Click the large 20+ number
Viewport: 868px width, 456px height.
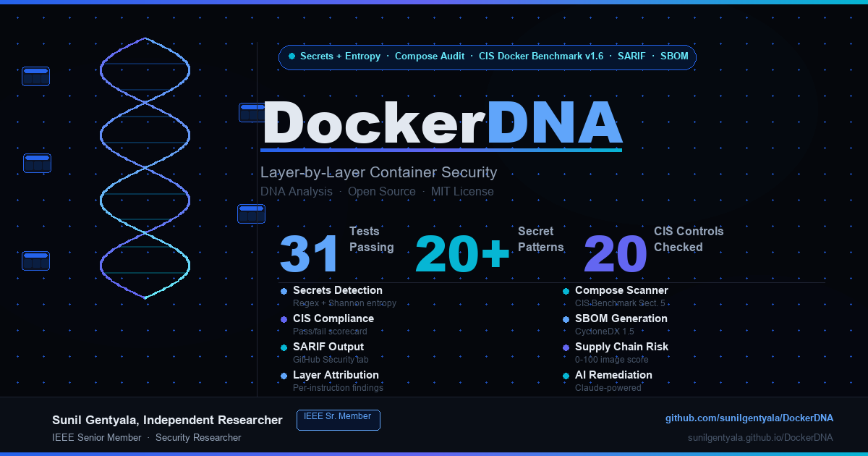[x=463, y=254]
